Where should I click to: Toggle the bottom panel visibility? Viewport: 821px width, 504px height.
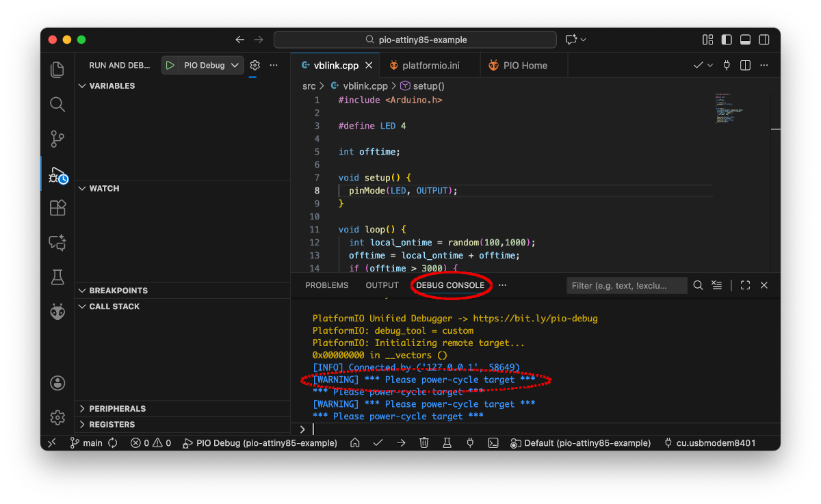click(x=746, y=40)
